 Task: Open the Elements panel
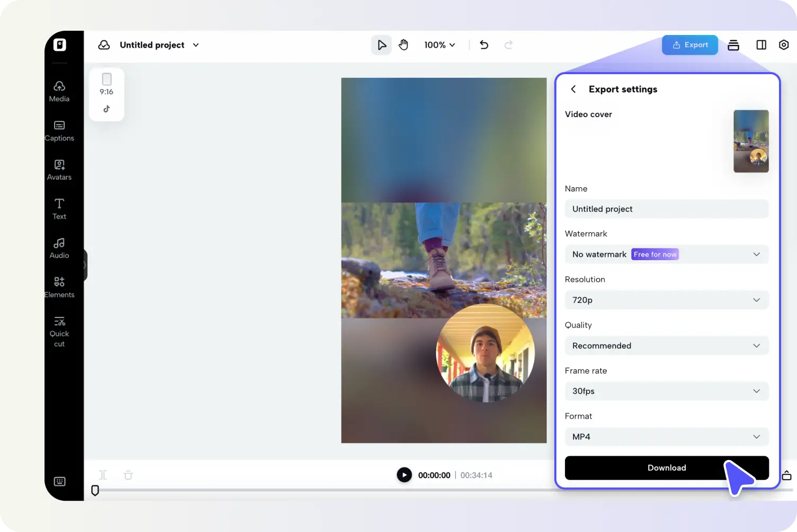[x=59, y=288]
